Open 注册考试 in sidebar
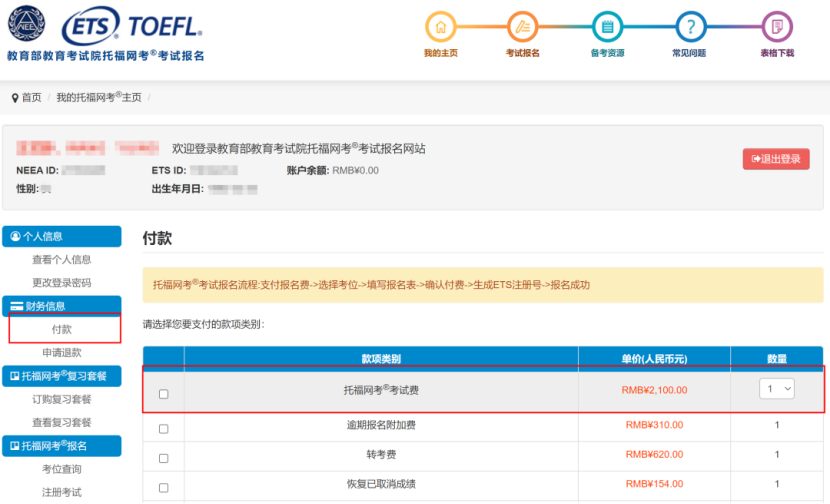 pos(61,492)
